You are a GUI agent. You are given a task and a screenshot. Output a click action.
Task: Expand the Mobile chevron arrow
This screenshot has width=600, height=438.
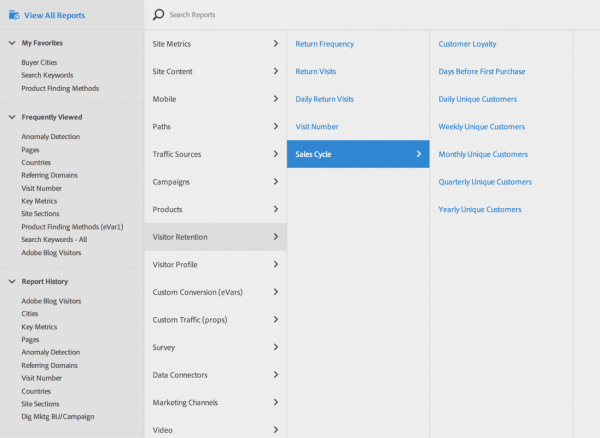click(x=276, y=99)
